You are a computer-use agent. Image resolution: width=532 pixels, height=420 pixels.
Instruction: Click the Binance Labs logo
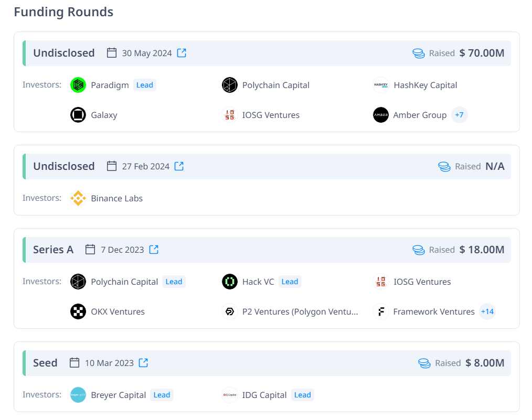78,198
